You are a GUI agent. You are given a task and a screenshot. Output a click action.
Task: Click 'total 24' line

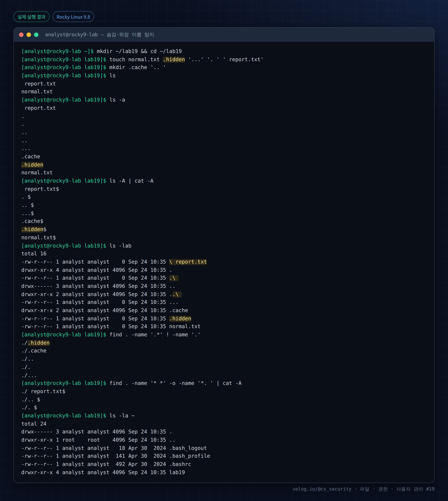34,424
